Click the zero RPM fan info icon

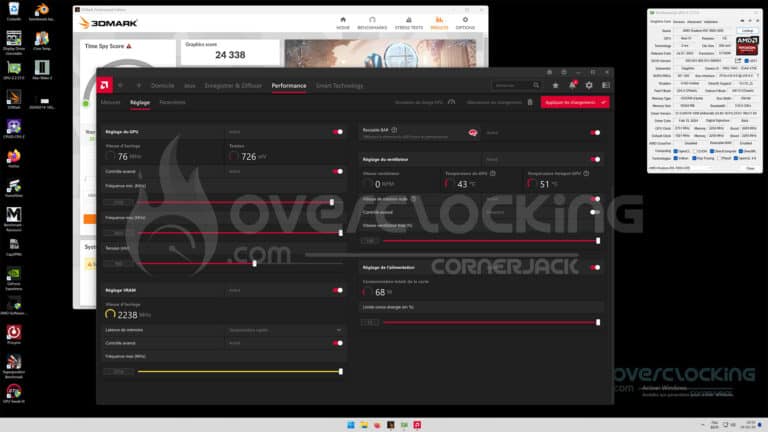coord(414,199)
